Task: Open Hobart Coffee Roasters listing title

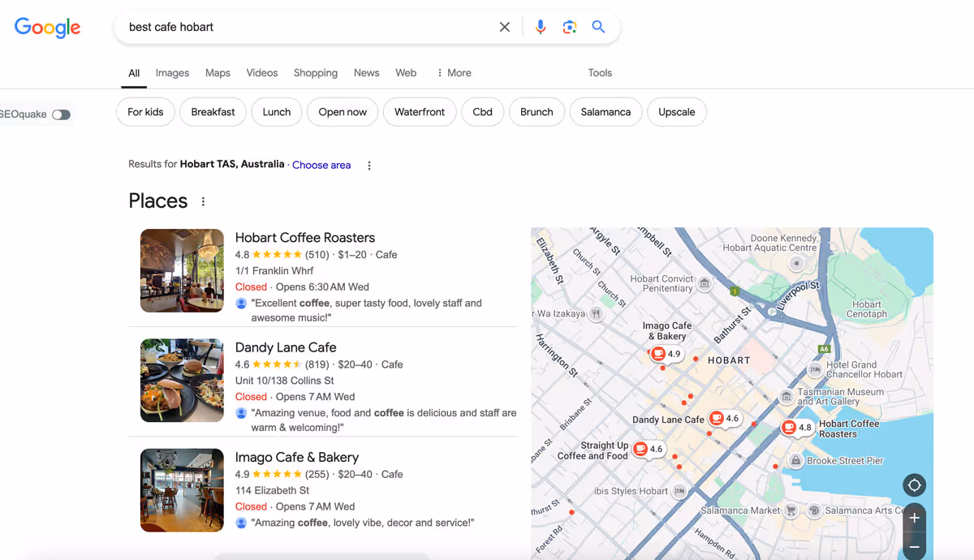Action: [x=305, y=238]
